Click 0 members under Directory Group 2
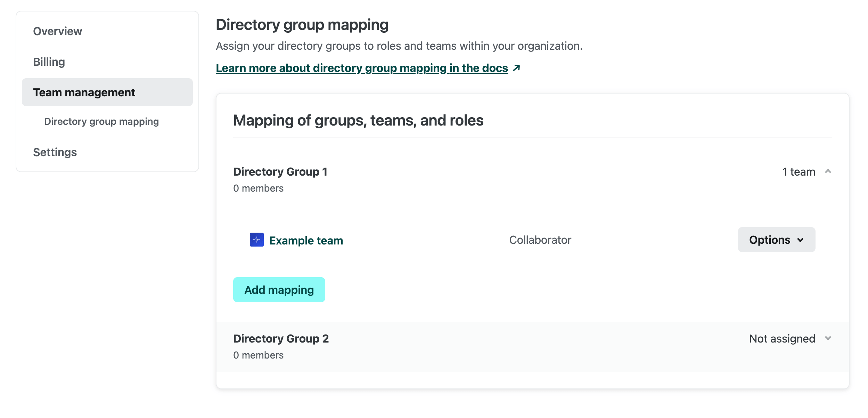868x418 pixels. click(258, 355)
